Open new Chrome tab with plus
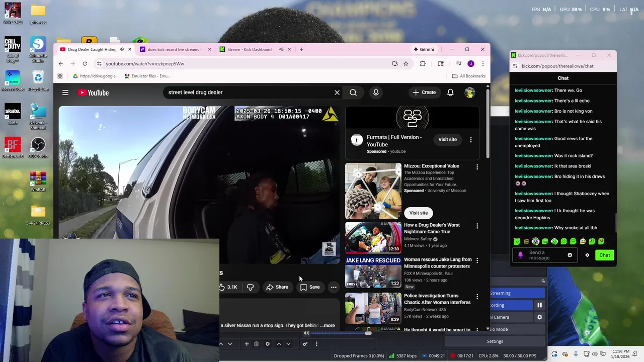644x362 pixels. (301, 49)
